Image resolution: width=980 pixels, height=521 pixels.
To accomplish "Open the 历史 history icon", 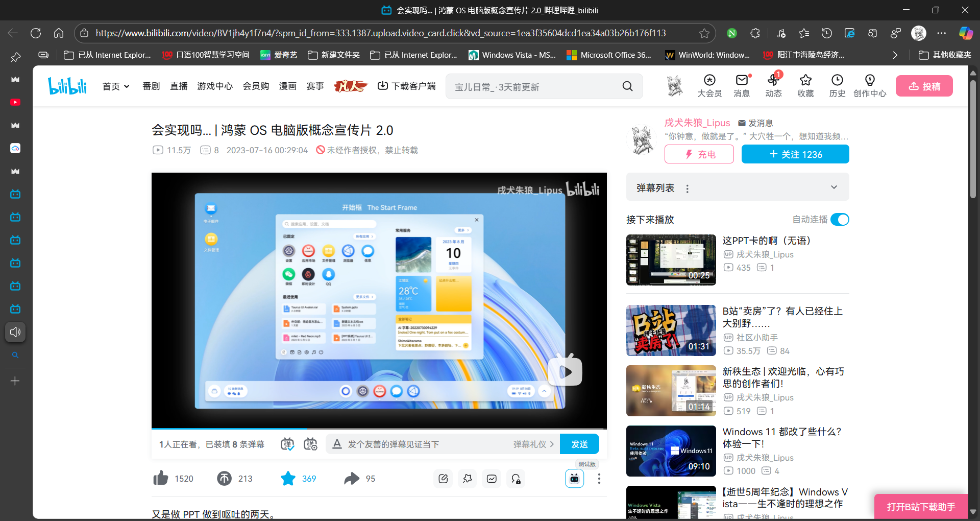I will tap(837, 86).
